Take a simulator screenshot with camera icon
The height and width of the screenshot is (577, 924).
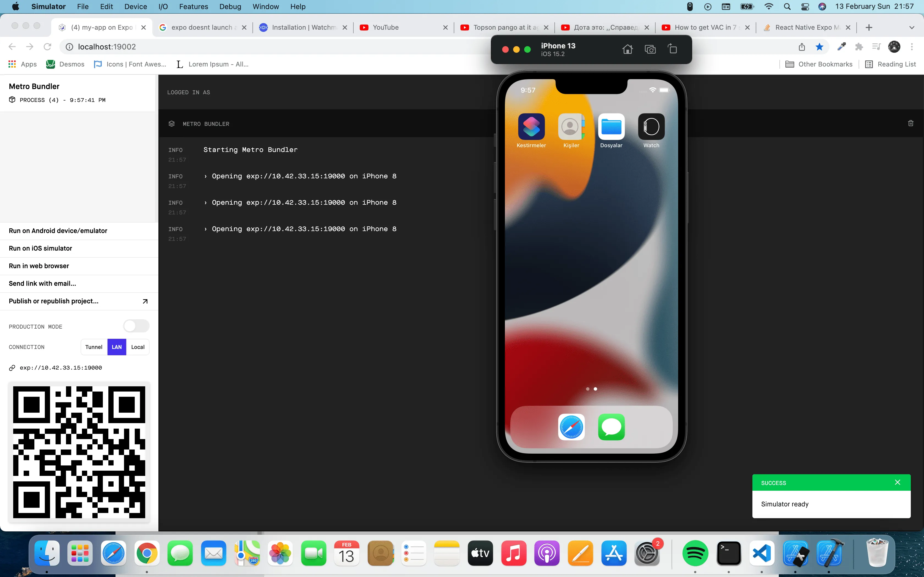point(650,49)
